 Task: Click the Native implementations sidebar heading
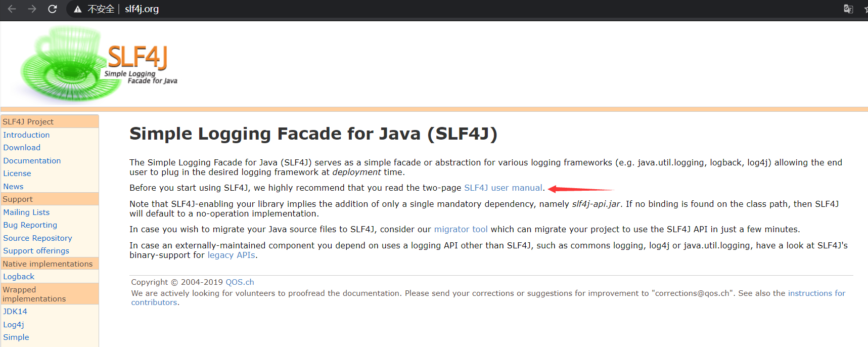(50, 264)
